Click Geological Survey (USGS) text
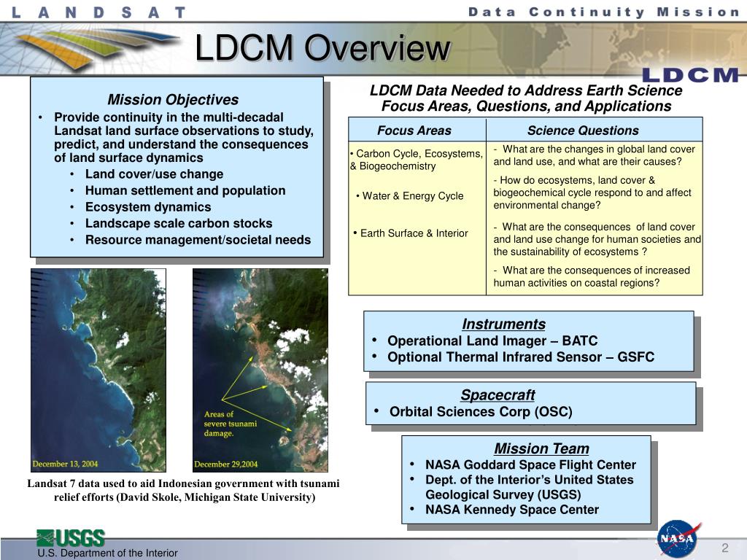 [x=503, y=495]
